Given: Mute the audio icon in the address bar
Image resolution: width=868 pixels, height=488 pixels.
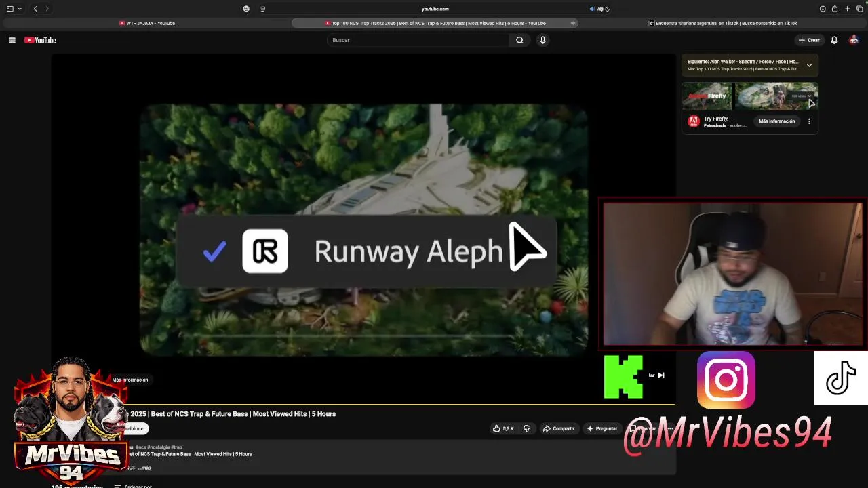Looking at the screenshot, I should coord(592,9).
